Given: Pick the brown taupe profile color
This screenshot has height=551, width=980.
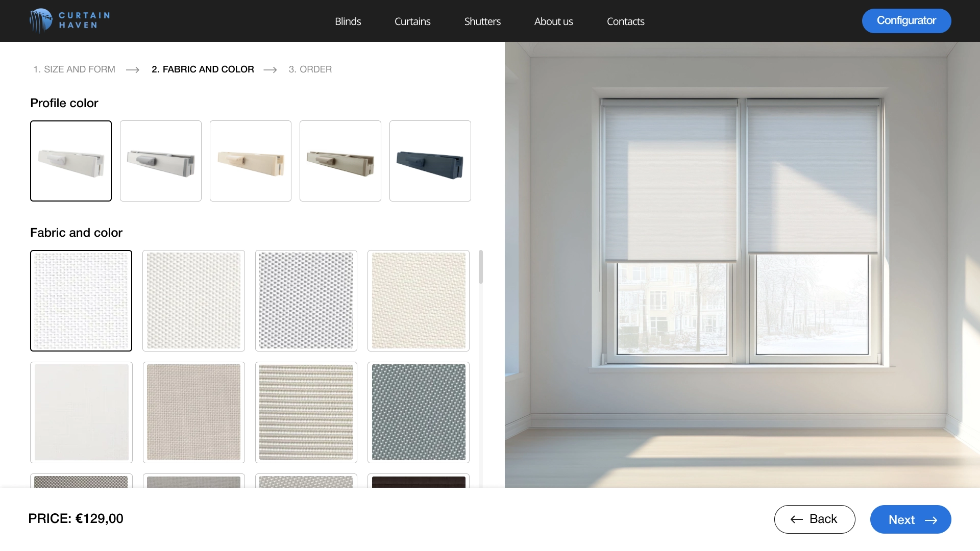Looking at the screenshot, I should [x=340, y=161].
